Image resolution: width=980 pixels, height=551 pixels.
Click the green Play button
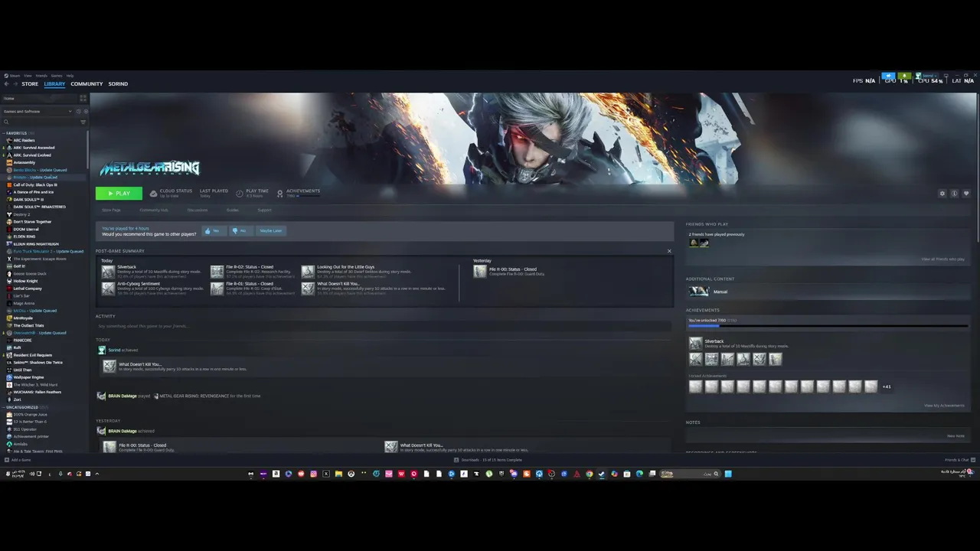pos(119,194)
